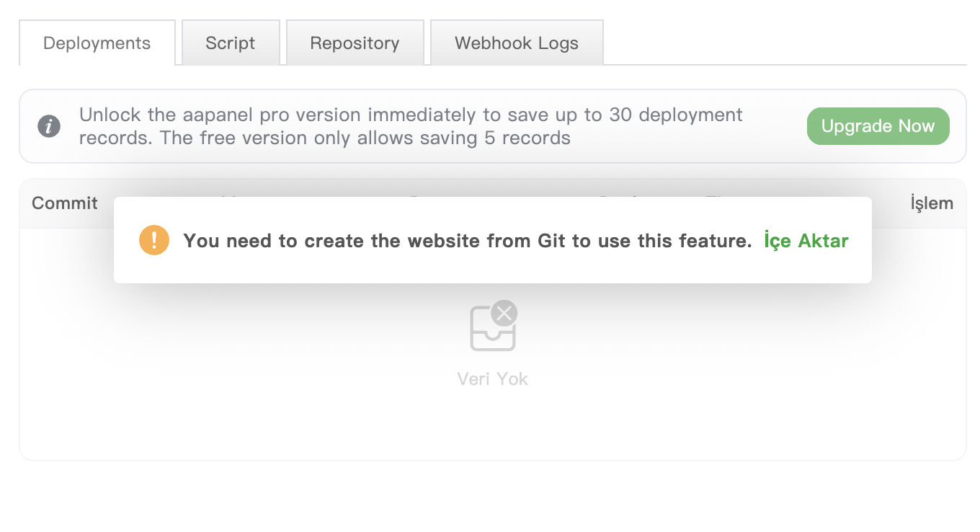Click the empty inbox tray icon
Image resolution: width=980 pixels, height=532 pixels.
[492, 332]
